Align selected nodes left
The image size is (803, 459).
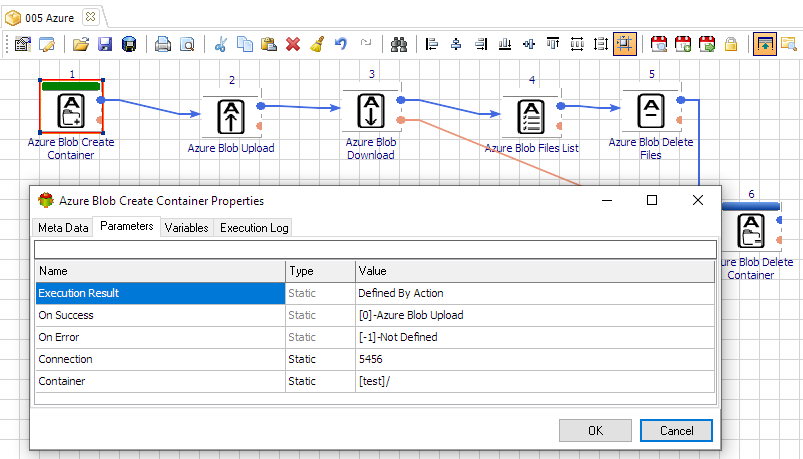(x=432, y=44)
